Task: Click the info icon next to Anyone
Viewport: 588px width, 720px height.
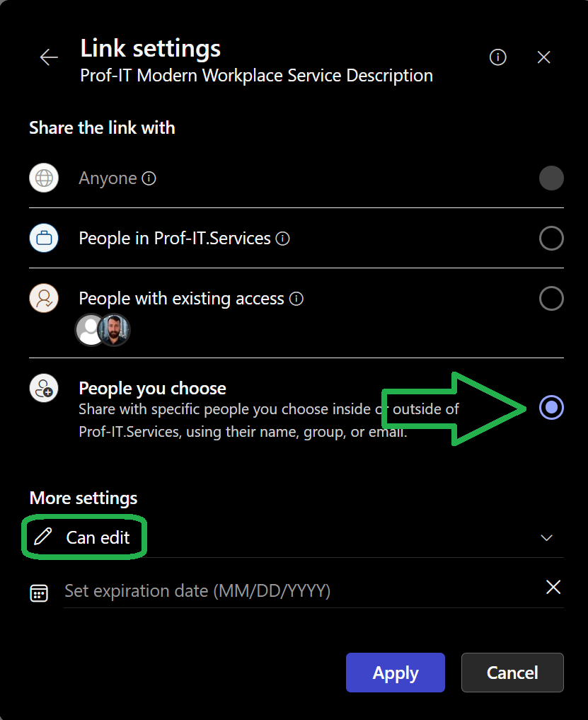Action: coord(149,178)
